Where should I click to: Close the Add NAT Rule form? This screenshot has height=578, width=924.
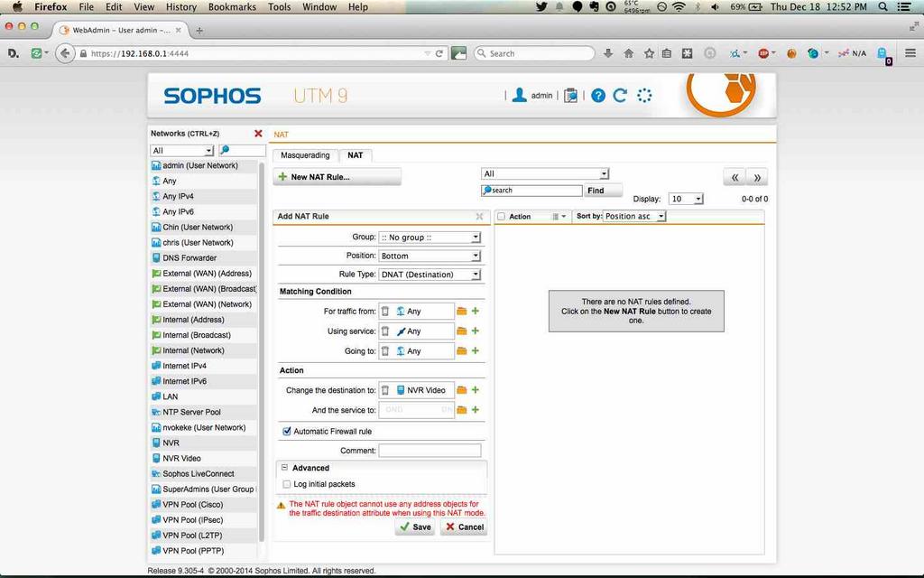[x=480, y=217]
